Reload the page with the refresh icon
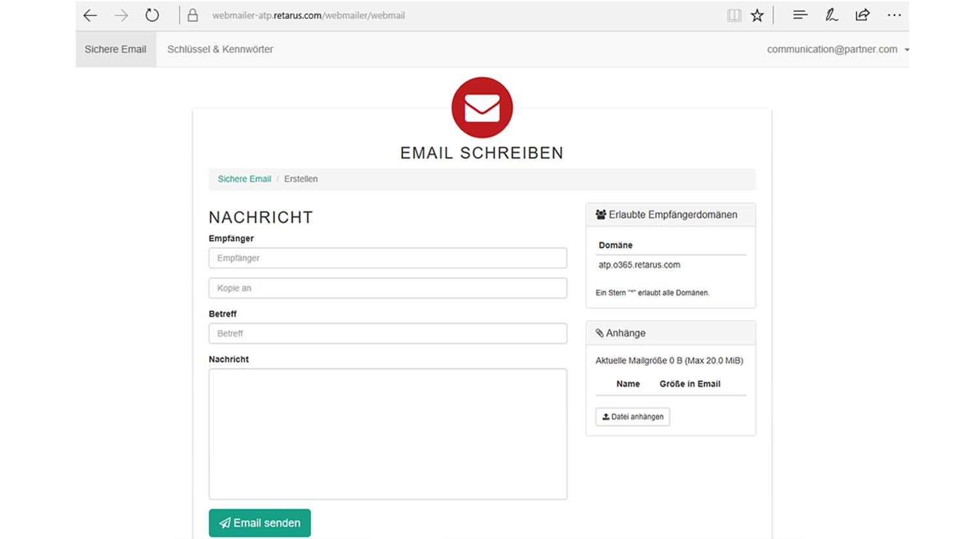 (x=152, y=15)
